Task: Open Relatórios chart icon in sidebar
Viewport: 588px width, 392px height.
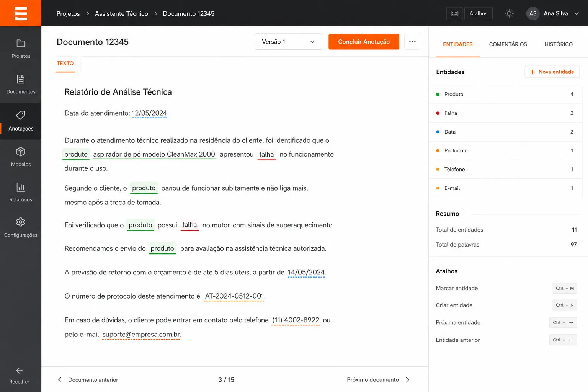Action: pyautogui.click(x=21, y=187)
